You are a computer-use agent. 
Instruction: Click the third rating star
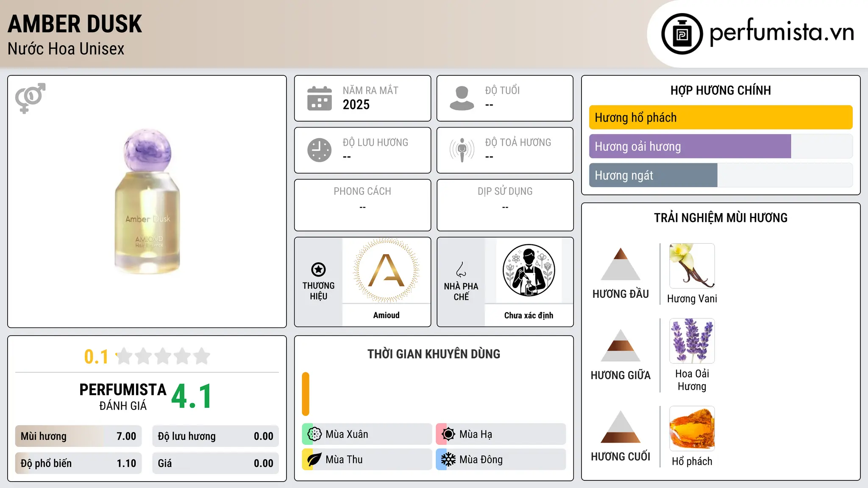pos(163,356)
